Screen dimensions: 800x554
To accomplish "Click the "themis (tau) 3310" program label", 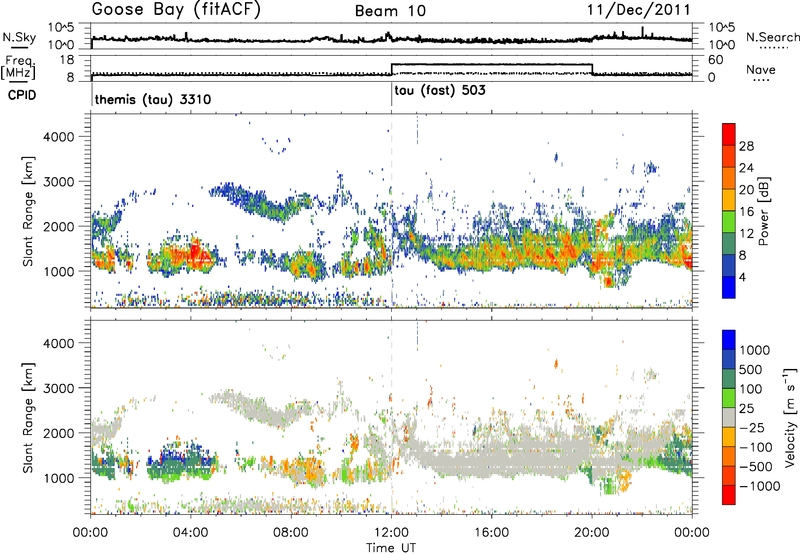I will (153, 99).
